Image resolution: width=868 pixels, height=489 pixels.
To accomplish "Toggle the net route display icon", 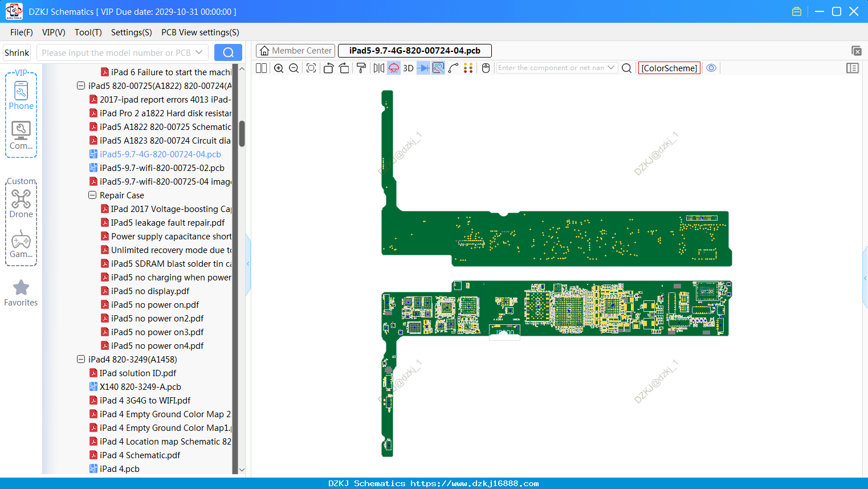I will tap(438, 68).
